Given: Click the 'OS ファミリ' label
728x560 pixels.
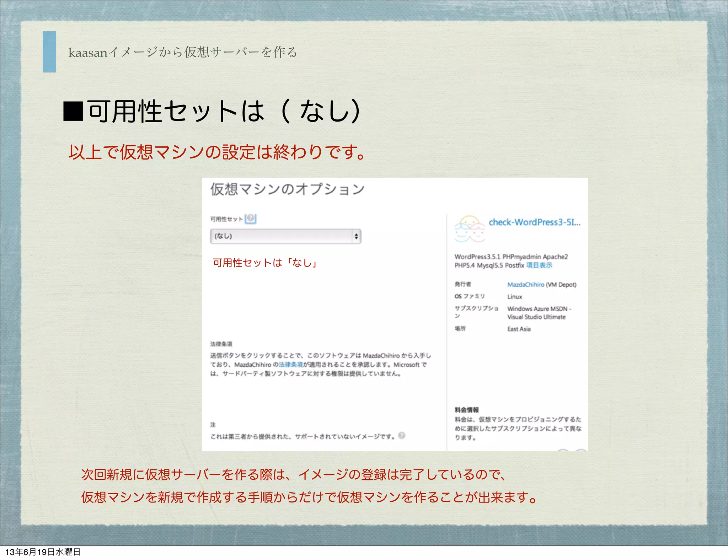Looking at the screenshot, I should click(470, 296).
